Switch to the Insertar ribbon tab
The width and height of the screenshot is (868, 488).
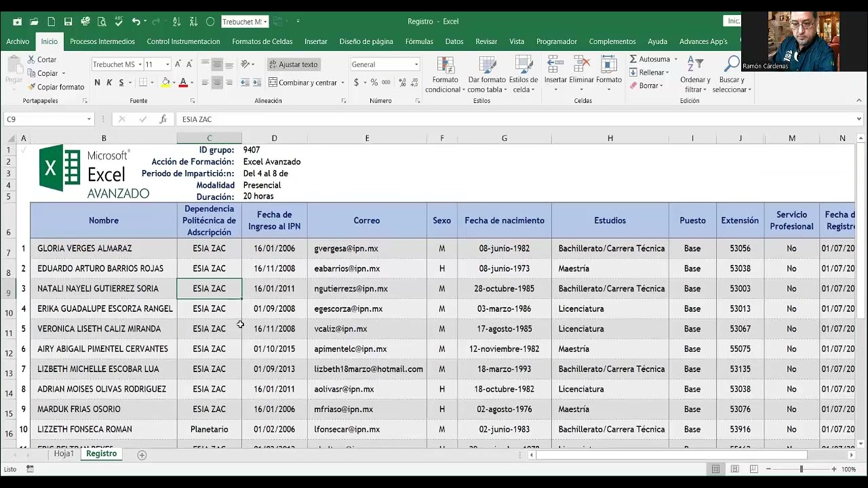(x=315, y=41)
